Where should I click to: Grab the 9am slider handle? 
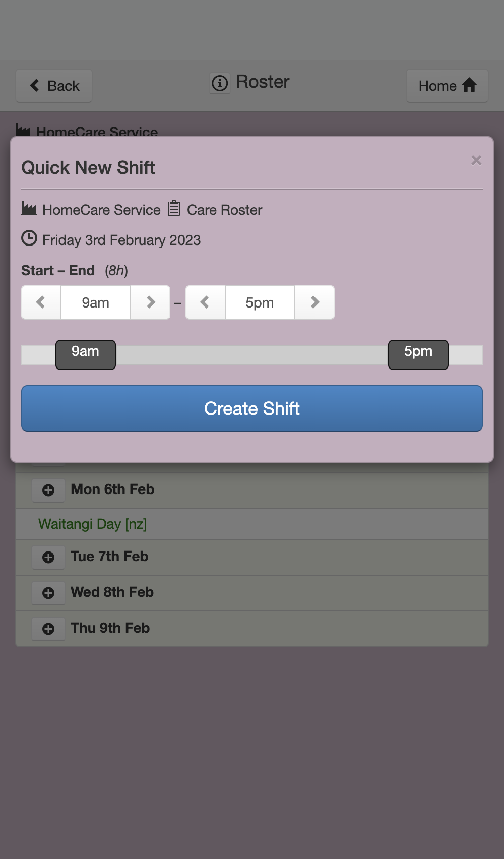pos(86,355)
